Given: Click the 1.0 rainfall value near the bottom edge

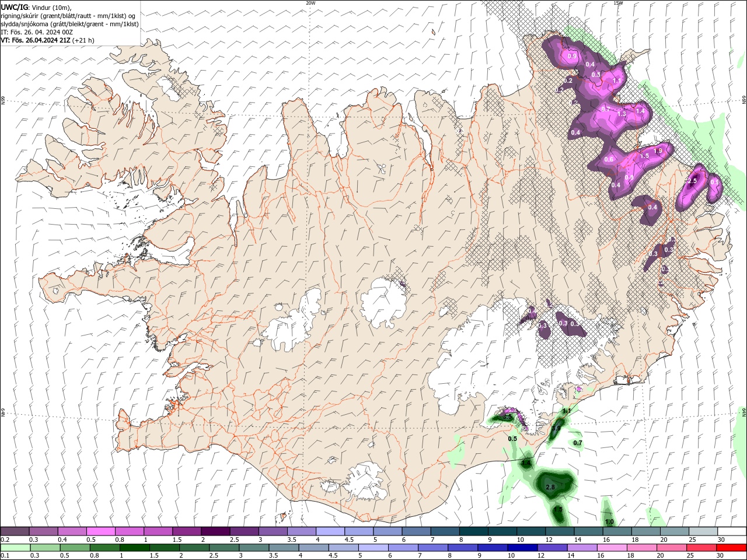Looking at the screenshot, I should click(x=609, y=521).
